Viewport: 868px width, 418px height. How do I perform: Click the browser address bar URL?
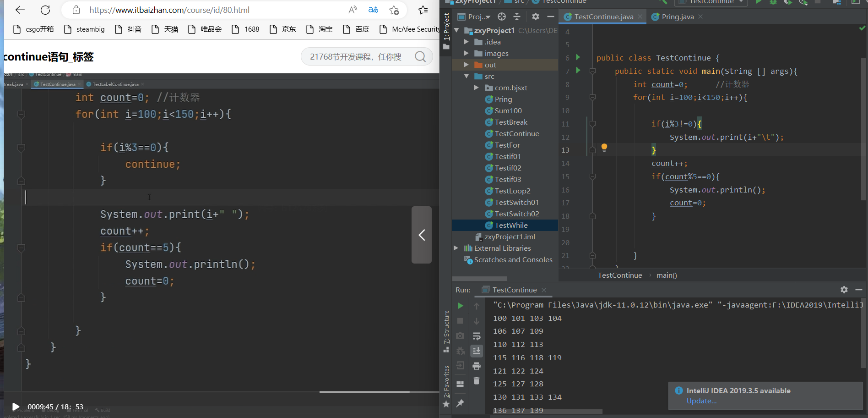169,10
